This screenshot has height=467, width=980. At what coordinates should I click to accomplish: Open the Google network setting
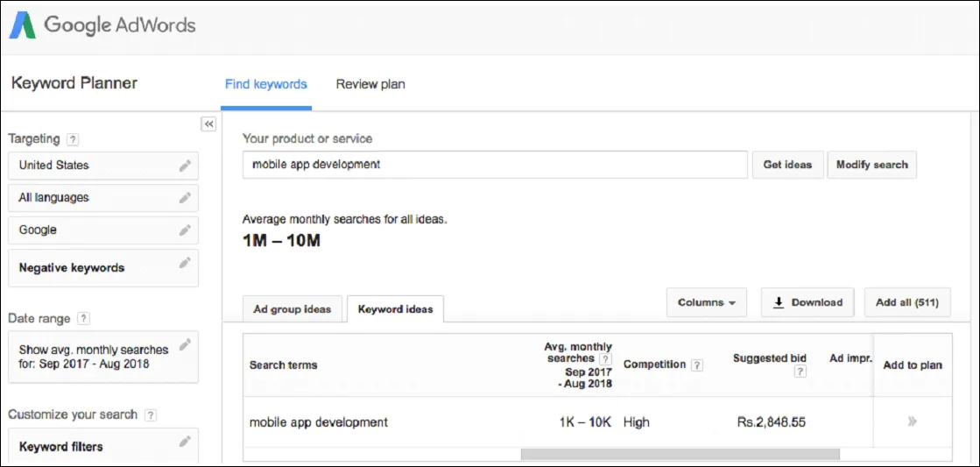tap(103, 230)
